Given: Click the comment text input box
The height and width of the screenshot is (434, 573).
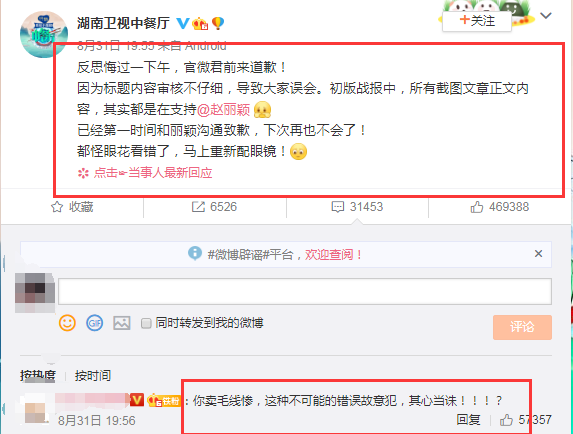Looking at the screenshot, I should coord(305,291).
